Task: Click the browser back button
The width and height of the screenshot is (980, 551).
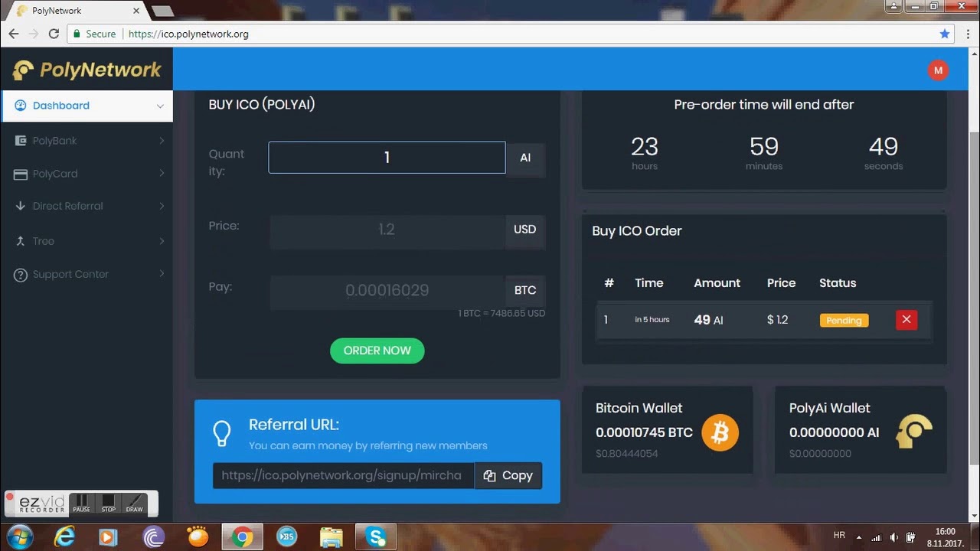Action: (x=14, y=34)
